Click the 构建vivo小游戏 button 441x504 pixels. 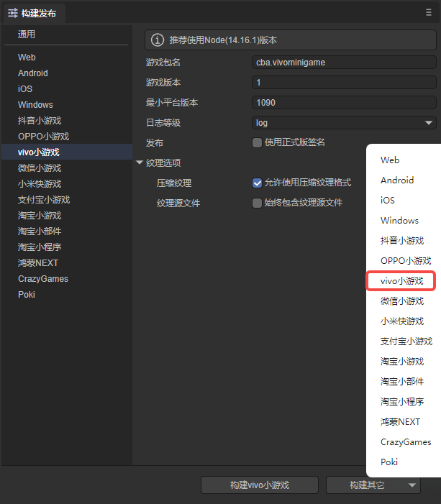click(259, 485)
